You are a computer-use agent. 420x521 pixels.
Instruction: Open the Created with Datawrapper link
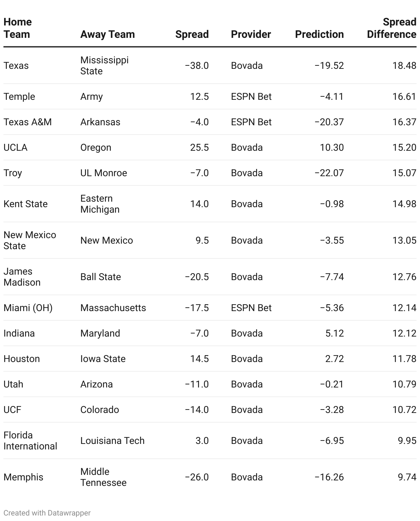47,513
